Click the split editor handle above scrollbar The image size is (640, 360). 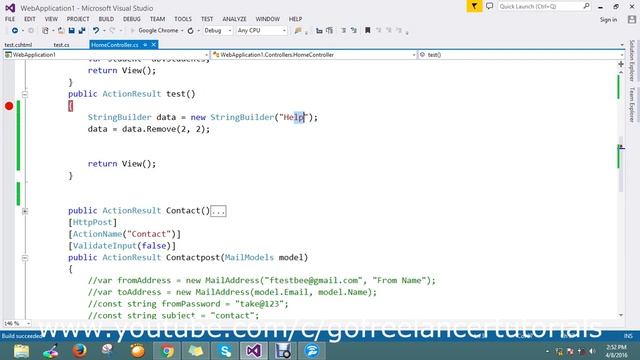[621, 64]
